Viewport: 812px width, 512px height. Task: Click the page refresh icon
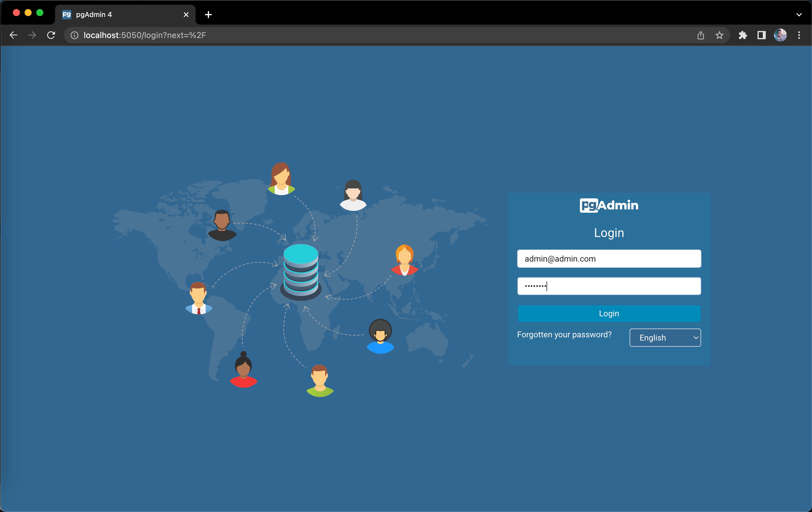(x=52, y=35)
